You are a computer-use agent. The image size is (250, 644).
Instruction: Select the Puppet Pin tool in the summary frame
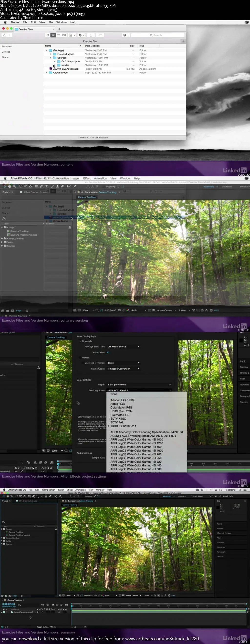tap(60, 496)
